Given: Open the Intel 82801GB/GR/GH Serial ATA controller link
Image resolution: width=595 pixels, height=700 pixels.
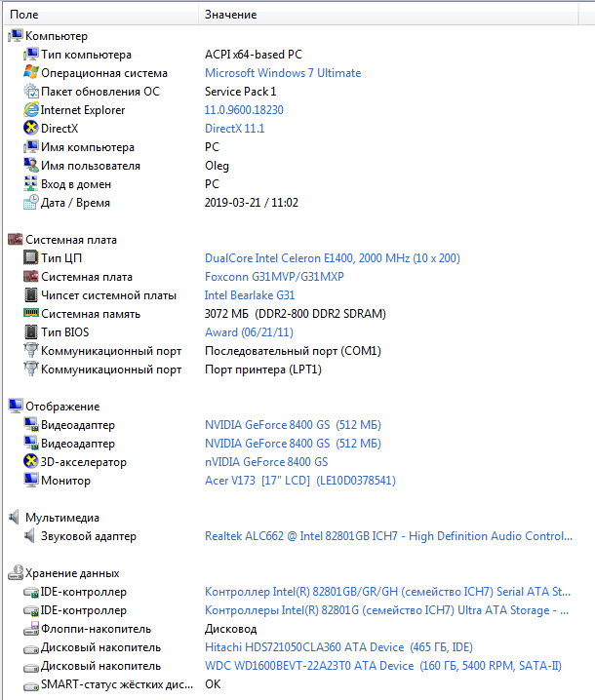Looking at the screenshot, I should (x=388, y=592).
